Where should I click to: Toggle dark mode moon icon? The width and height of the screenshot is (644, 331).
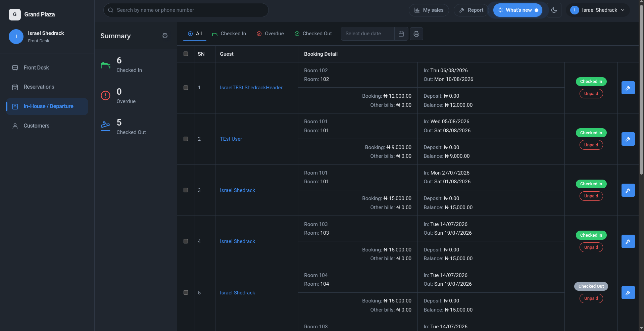(554, 10)
